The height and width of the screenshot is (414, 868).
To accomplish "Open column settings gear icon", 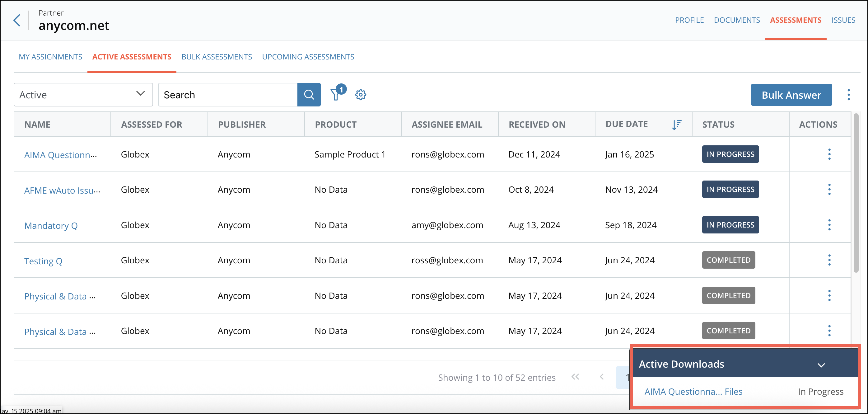I will coord(361,95).
